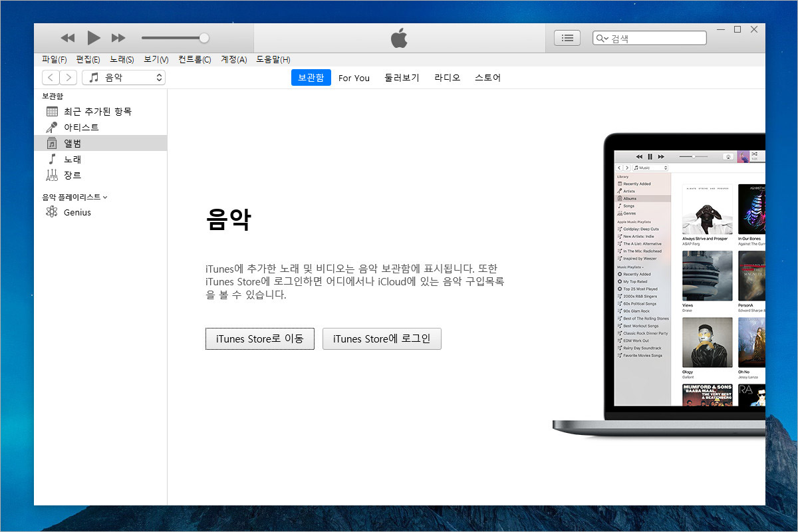This screenshot has height=532, width=798.
Task: Open the 편집(E) menu
Action: point(88,60)
